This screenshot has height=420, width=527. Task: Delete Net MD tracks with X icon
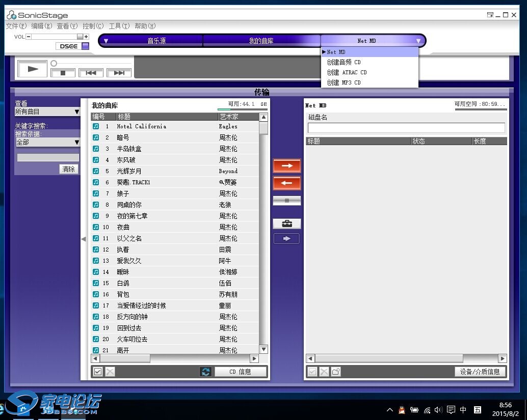click(324, 372)
